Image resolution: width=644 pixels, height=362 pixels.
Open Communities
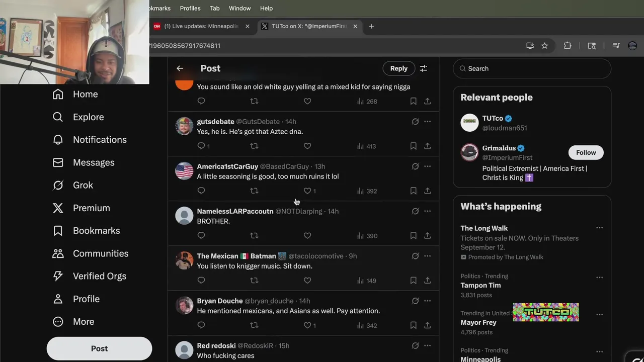pos(90,253)
